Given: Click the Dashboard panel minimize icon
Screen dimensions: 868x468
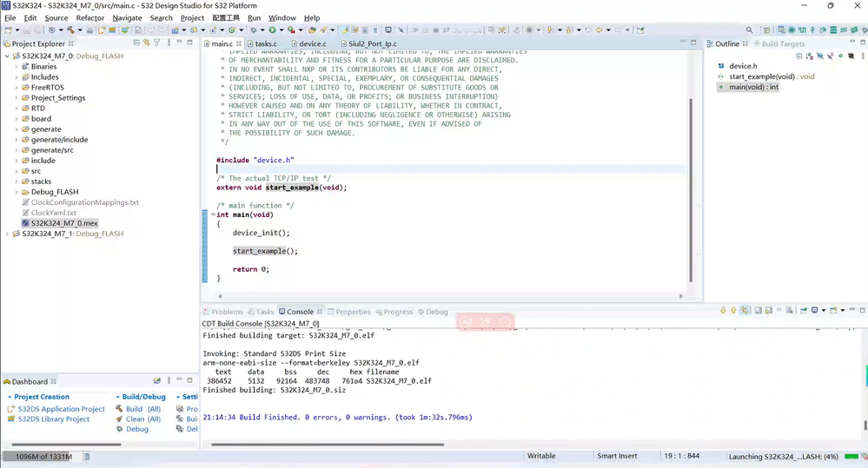Looking at the screenshot, I should tap(179, 380).
